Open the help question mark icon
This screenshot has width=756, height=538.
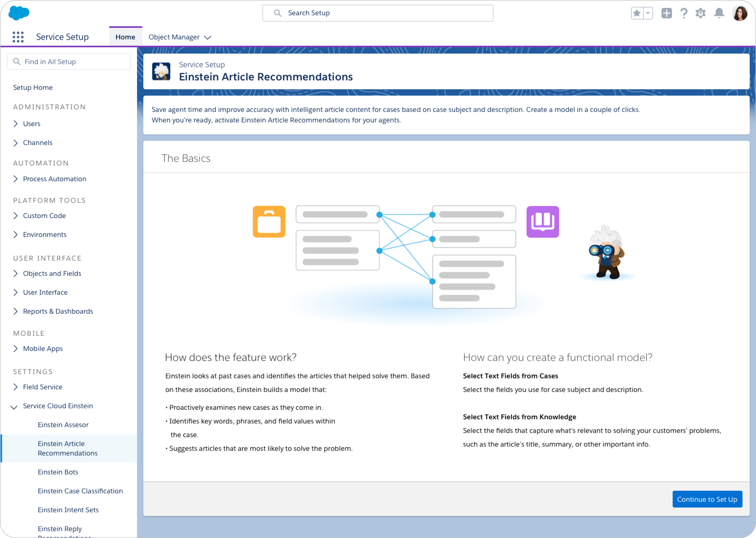tap(684, 13)
